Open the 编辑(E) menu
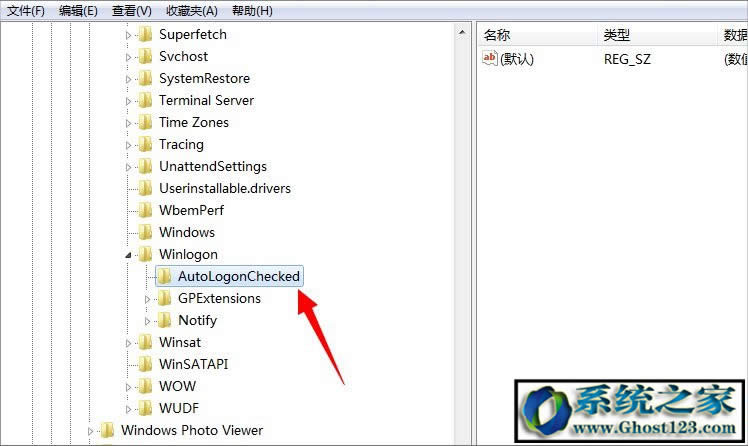 (78, 10)
